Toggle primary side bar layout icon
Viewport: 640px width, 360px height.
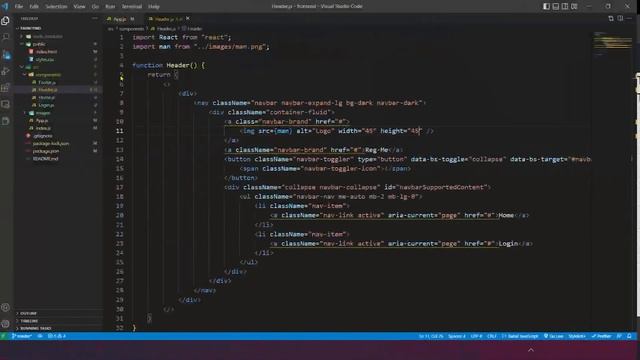[x=547, y=6]
